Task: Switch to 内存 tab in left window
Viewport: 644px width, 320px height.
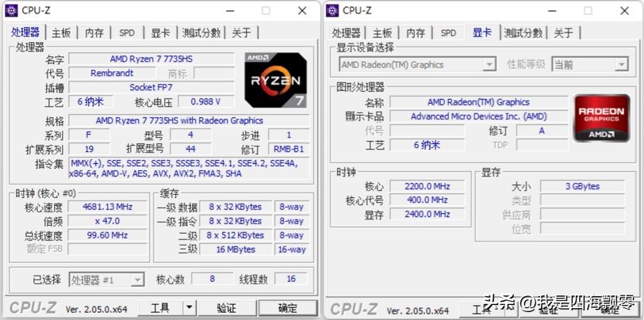Action: click(x=94, y=32)
